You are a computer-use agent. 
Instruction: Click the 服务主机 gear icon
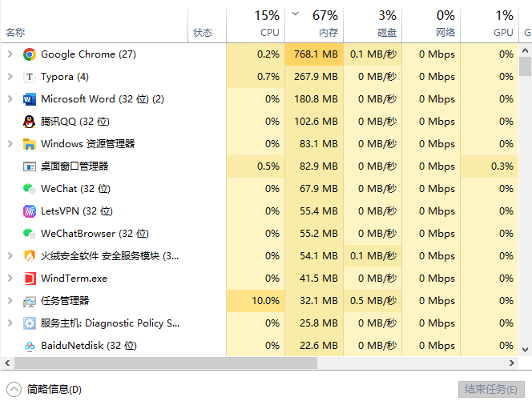pos(30,323)
